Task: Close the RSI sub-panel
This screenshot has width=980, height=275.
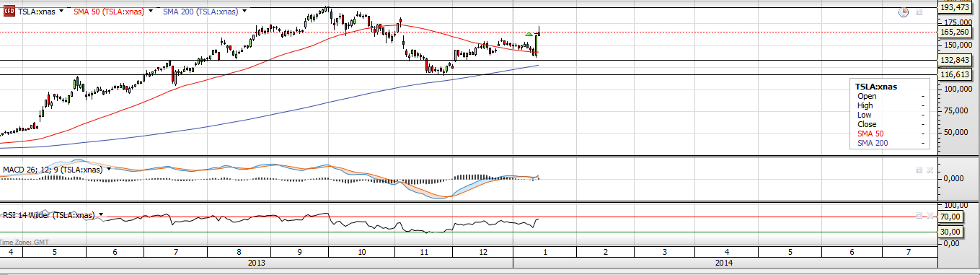Action: pos(930,216)
